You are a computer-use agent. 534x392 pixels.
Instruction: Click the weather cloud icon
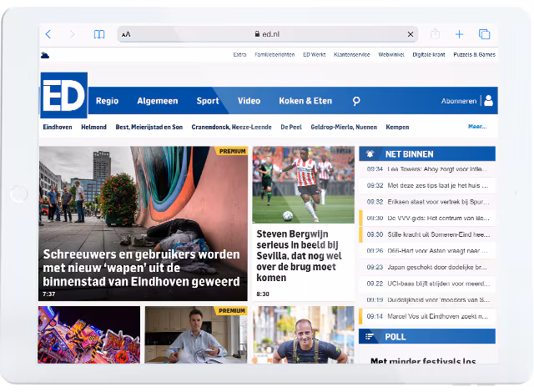[x=45, y=55]
